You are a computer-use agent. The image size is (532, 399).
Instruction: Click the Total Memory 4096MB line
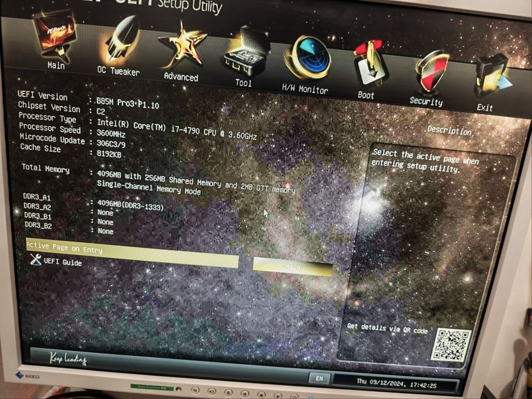tap(196, 182)
